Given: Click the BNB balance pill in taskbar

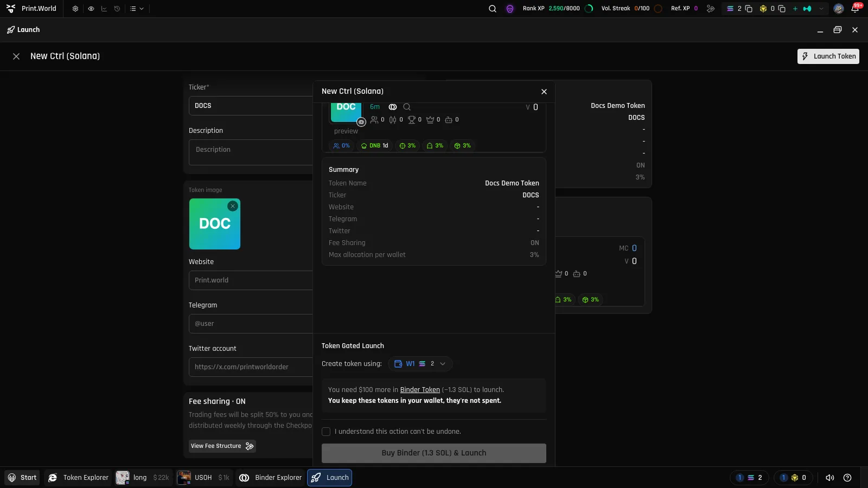Looking at the screenshot, I should 793,478.
